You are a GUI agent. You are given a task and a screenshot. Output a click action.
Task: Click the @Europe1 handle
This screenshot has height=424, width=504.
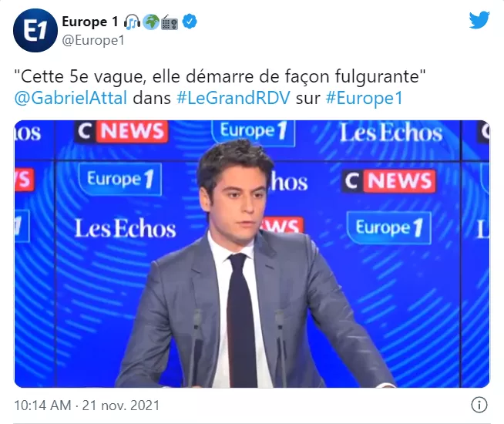click(93, 41)
